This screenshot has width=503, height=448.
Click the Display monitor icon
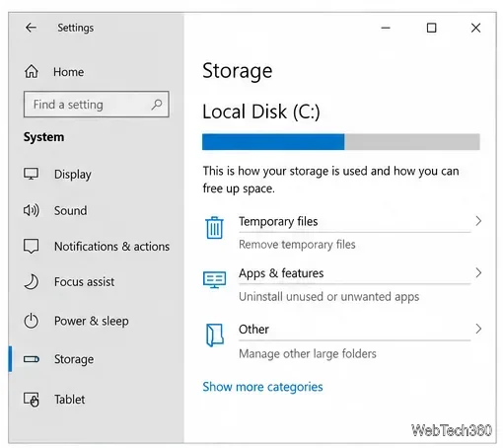31,174
